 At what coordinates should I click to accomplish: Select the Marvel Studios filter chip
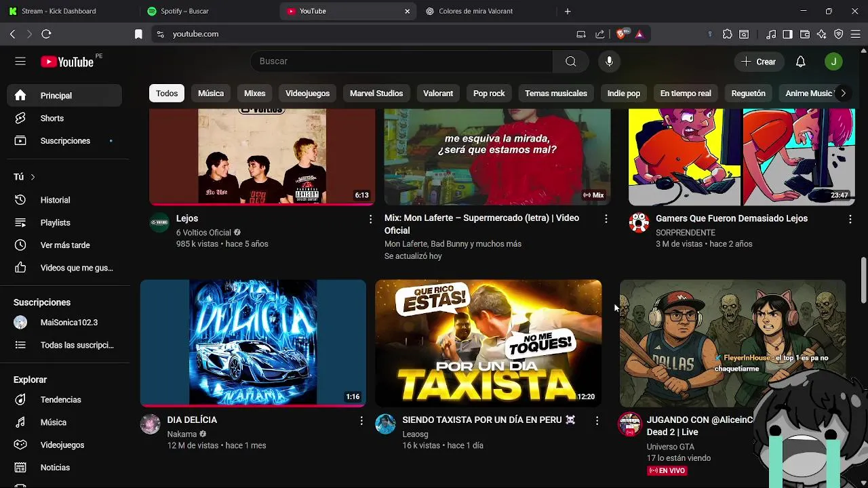(x=376, y=94)
